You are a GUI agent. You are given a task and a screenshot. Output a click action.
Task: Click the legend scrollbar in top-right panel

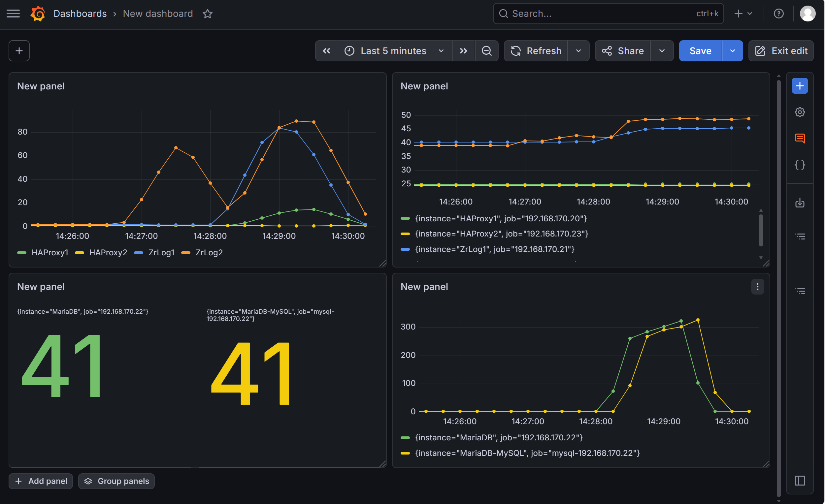(x=761, y=231)
